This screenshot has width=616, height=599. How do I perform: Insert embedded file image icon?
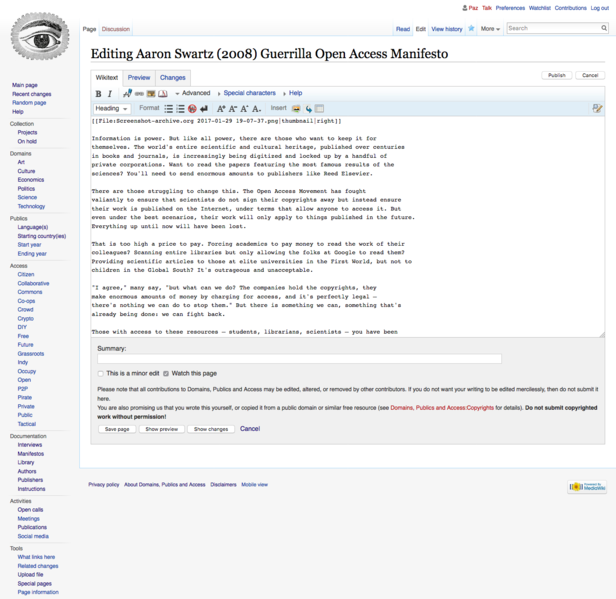tap(151, 93)
